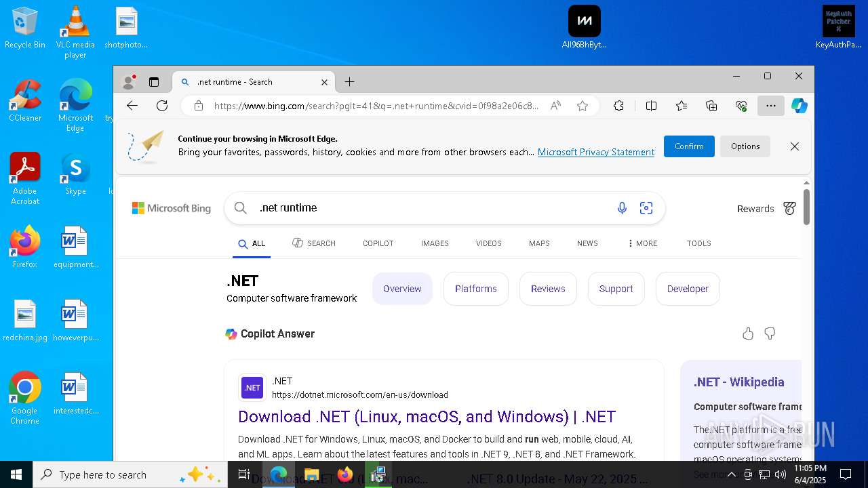Open Browser essentials heart icon
This screenshot has width=868, height=488.
click(x=741, y=106)
